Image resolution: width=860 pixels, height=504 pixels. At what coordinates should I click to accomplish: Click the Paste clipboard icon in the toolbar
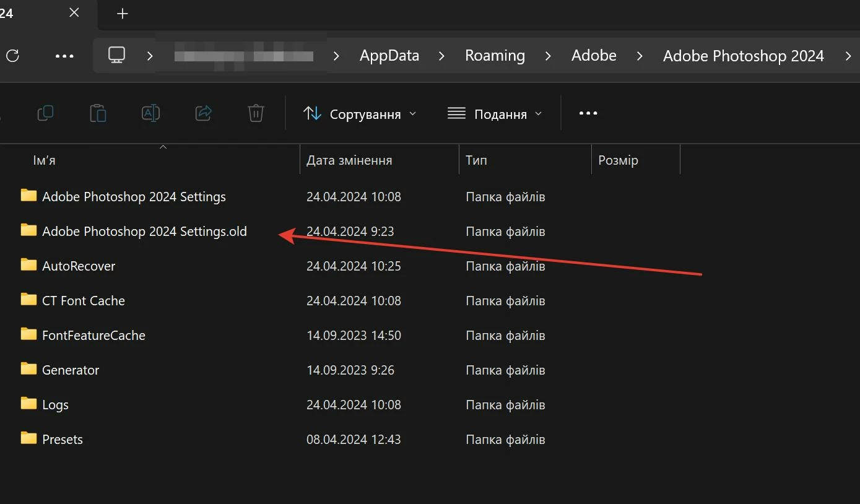tap(98, 113)
